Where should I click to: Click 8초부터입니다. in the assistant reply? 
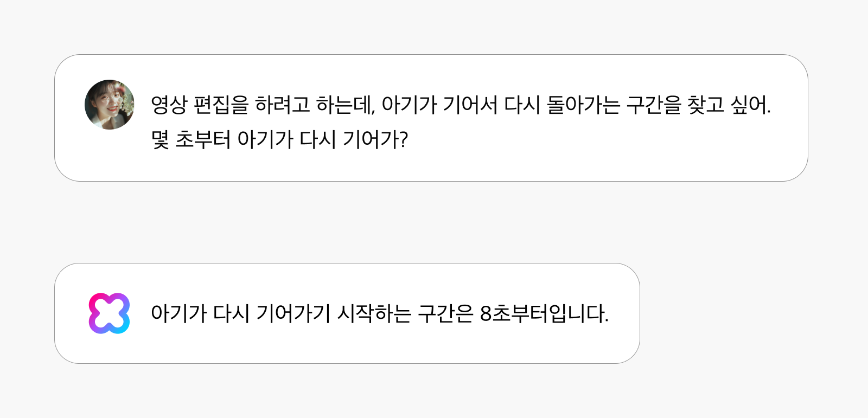click(544, 313)
